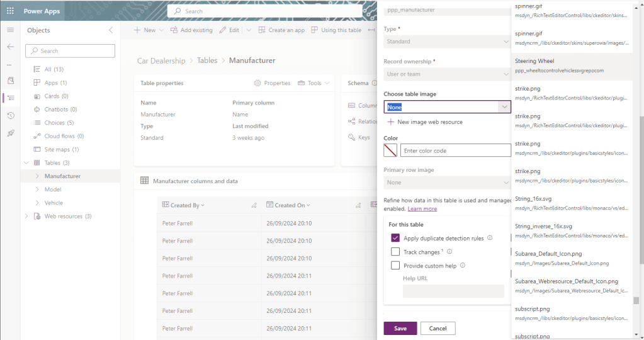Follow the Learn more link
Viewport: 644px width, 340px height.
pos(422,208)
